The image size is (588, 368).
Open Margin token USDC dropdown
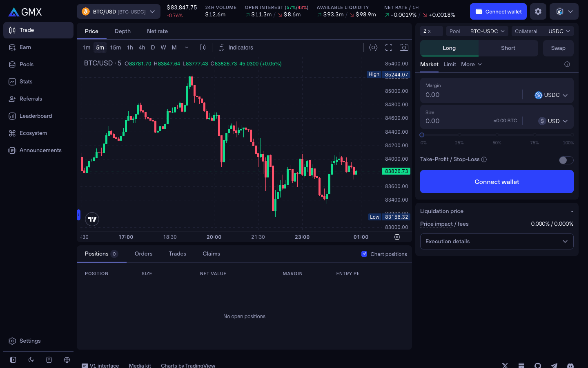(551, 95)
